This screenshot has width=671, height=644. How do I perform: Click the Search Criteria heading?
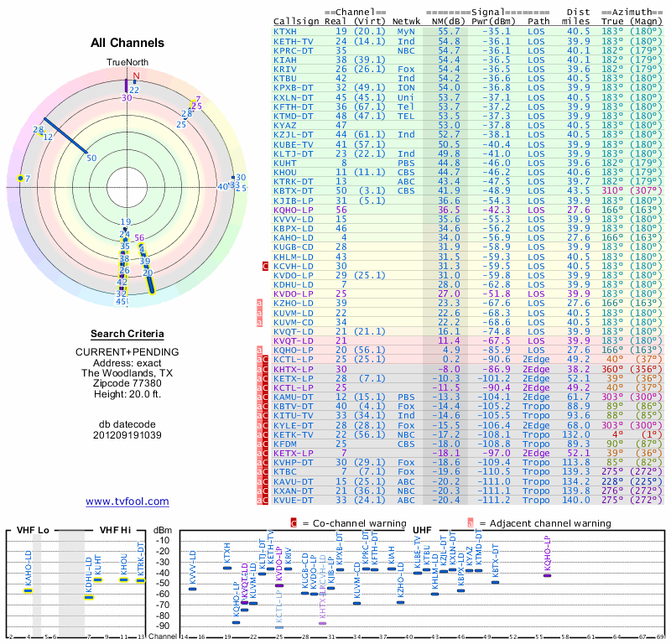pos(127,334)
